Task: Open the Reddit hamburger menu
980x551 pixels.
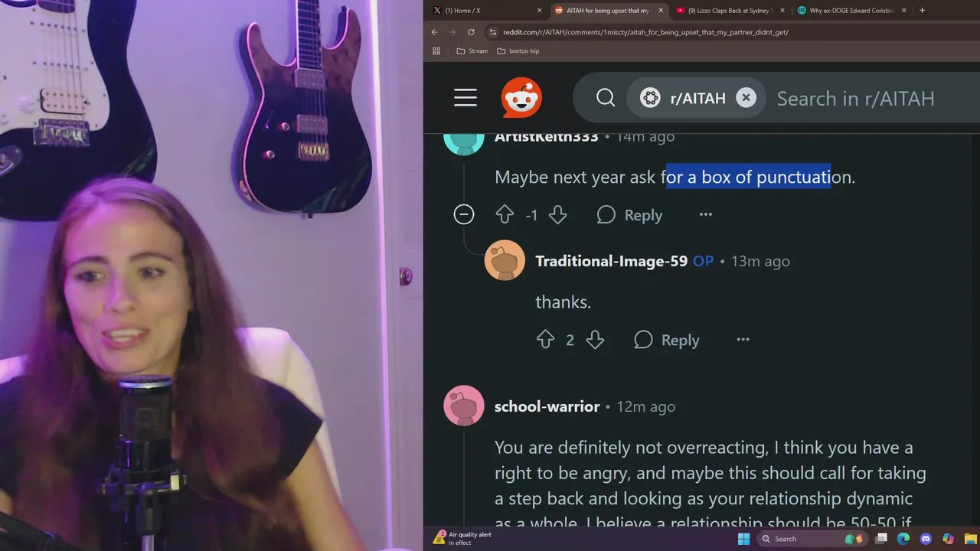Action: click(465, 98)
